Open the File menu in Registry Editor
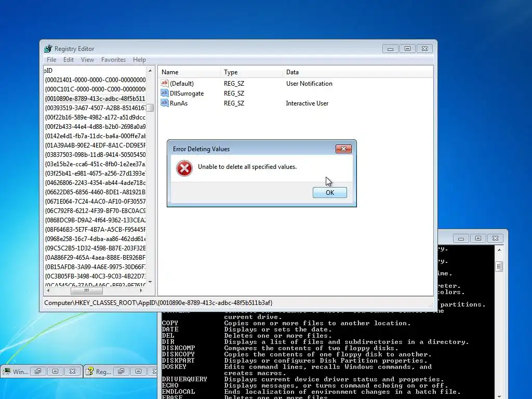 (x=51, y=60)
